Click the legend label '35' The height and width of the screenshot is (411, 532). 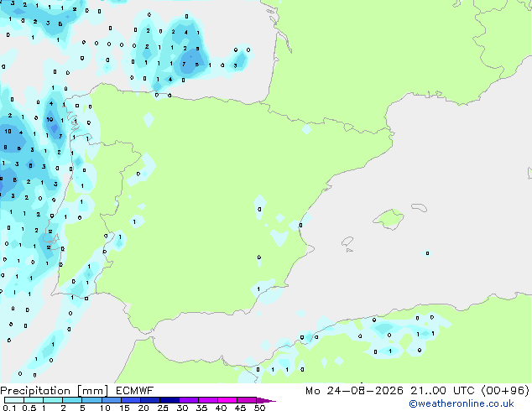201,408
